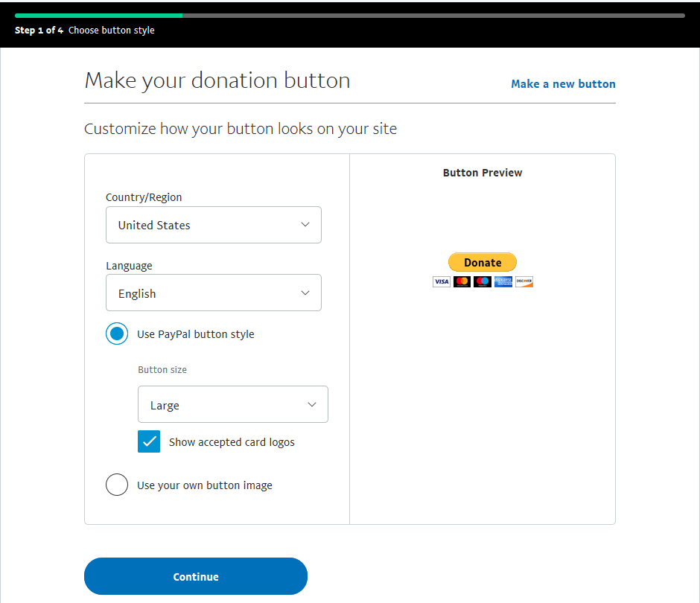The image size is (700, 603).
Task: Choose the Use your own button image option
Action: coord(117,485)
